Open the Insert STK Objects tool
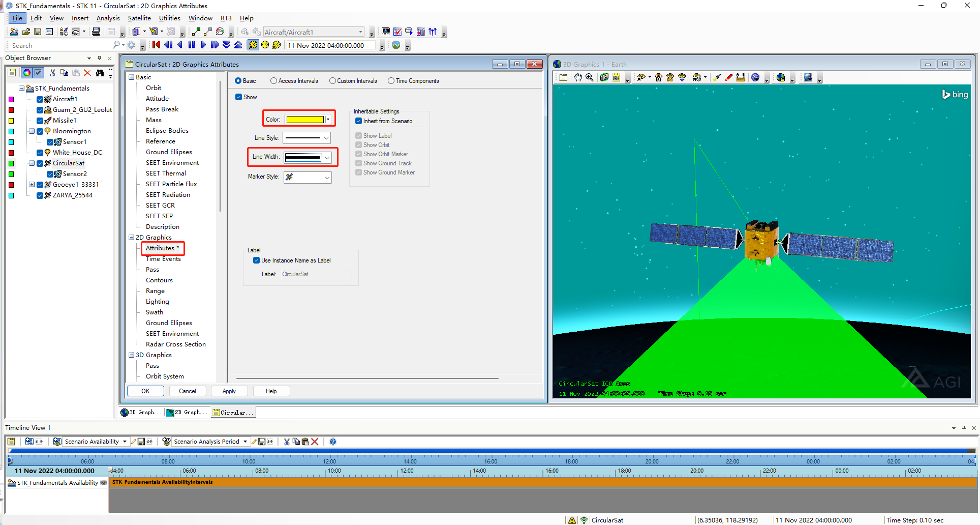The image size is (980, 525). [x=64, y=31]
